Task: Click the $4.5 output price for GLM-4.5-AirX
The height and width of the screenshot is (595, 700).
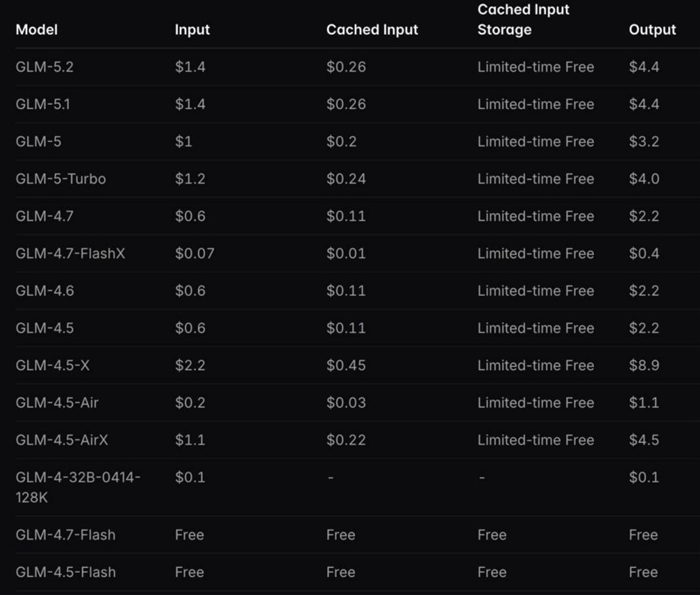Action: [x=644, y=440]
